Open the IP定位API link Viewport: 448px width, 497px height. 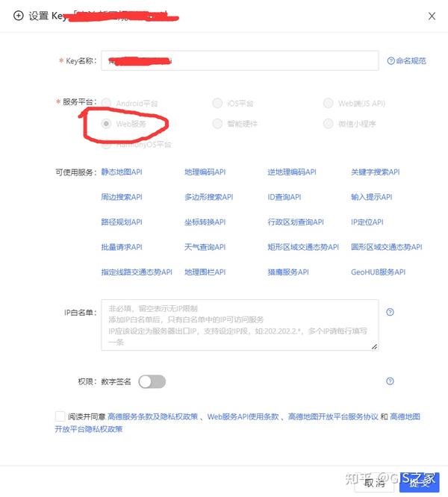[x=367, y=222]
